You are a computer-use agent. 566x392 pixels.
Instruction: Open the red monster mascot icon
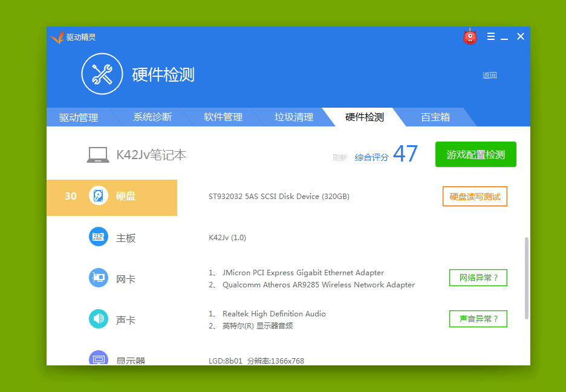coord(470,36)
